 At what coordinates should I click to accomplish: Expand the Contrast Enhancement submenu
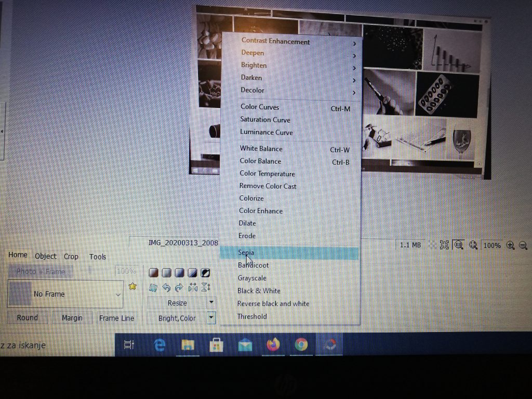(291, 42)
